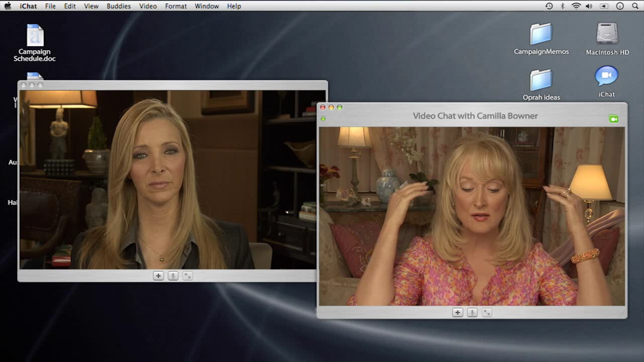The height and width of the screenshot is (362, 644).
Task: Open the Help menu
Action: coord(234,6)
